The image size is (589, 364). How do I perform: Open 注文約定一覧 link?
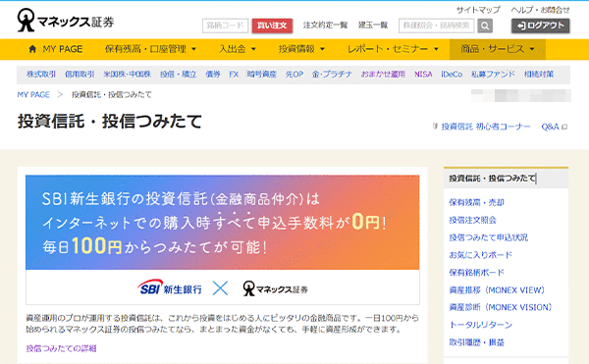pos(325,26)
